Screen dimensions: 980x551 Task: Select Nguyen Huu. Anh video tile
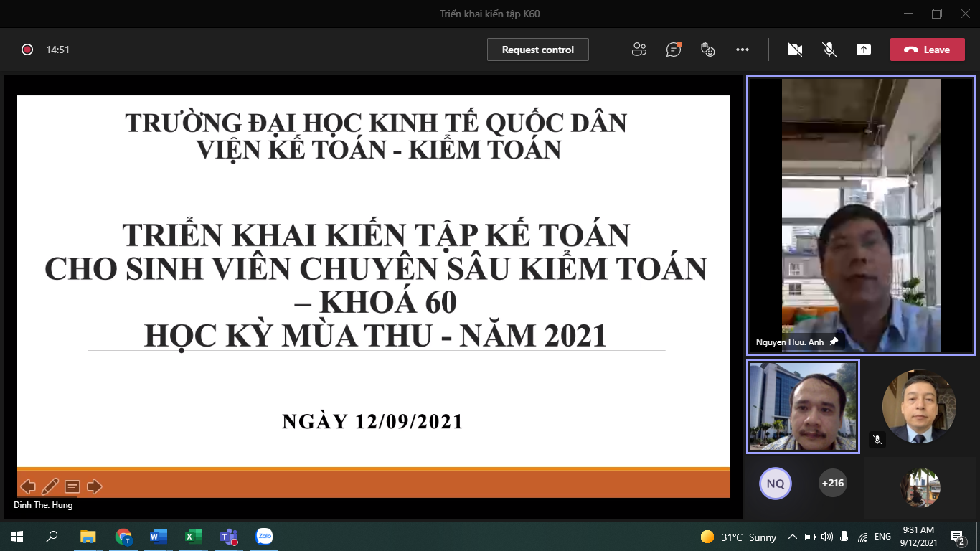click(x=861, y=215)
